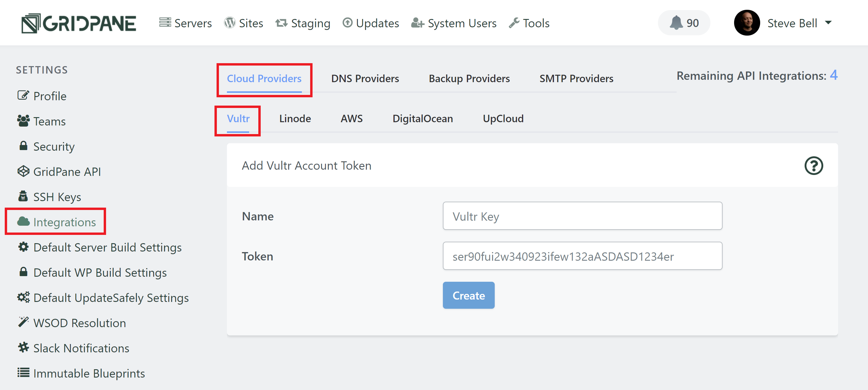The image size is (868, 390).
Task: Click the WordPress icon beside Sites
Action: pos(230,23)
